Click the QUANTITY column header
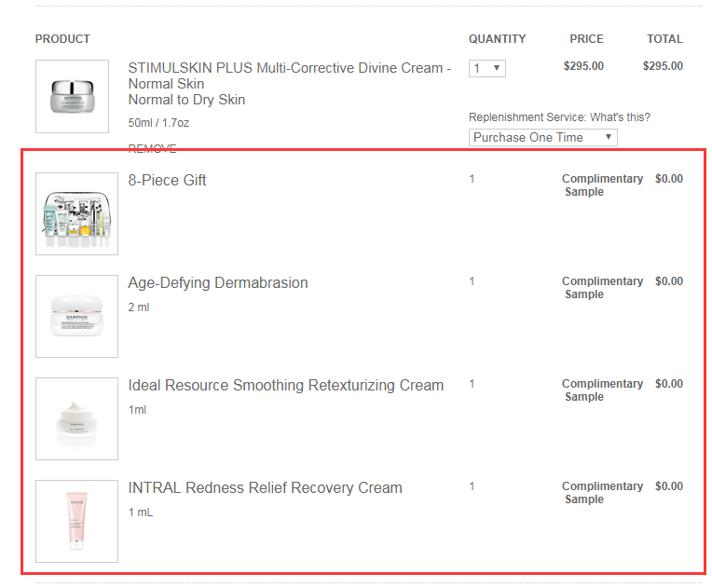 [x=497, y=39]
